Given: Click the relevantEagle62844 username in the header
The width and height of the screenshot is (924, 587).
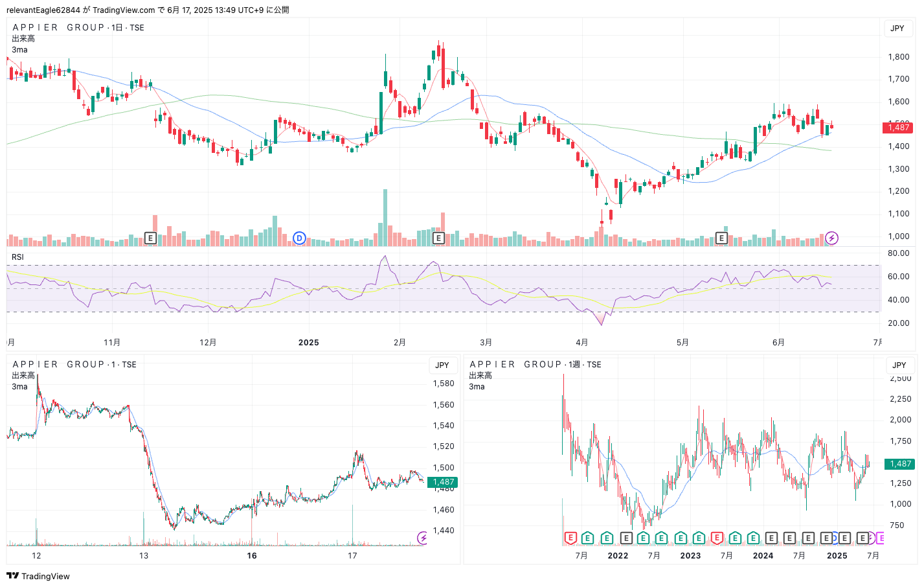Looking at the screenshot, I should click(x=43, y=10).
